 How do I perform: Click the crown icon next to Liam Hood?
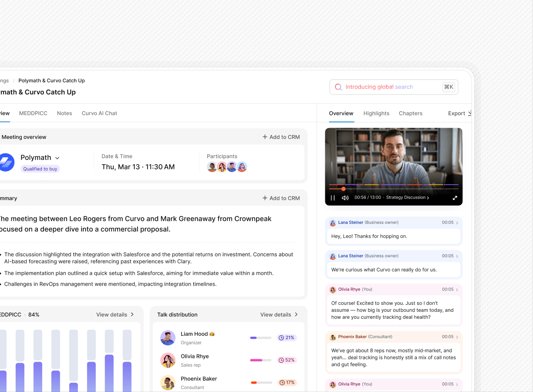point(212,334)
